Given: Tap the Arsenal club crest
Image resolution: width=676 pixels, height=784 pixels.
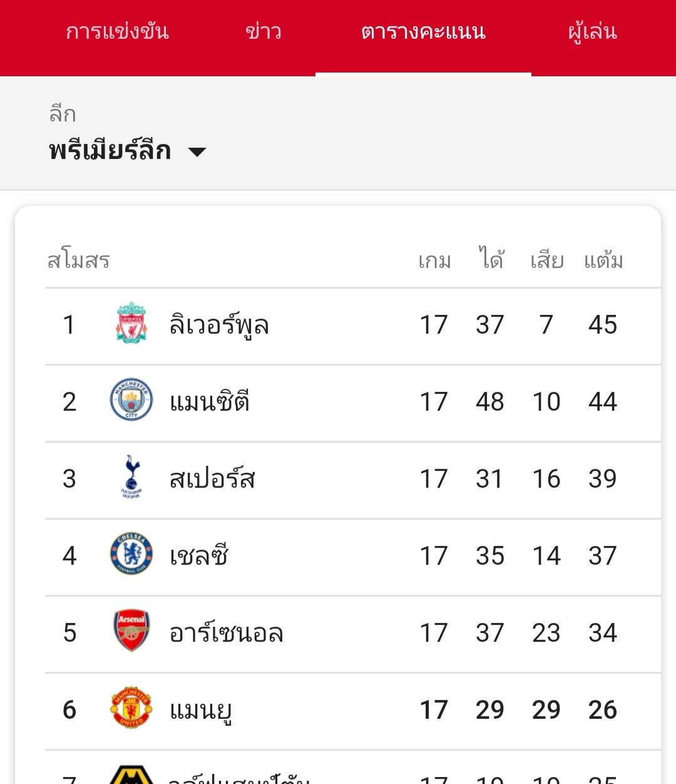Looking at the screenshot, I should 131,631.
